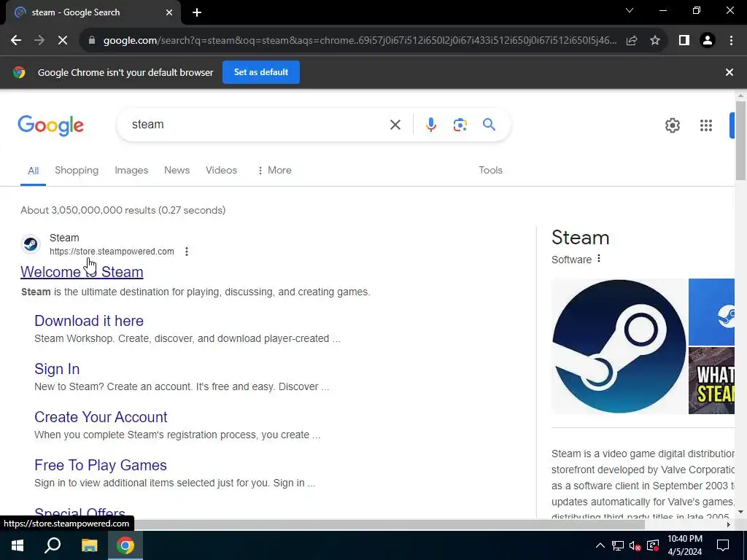Go to Google home via logo

coord(50,125)
